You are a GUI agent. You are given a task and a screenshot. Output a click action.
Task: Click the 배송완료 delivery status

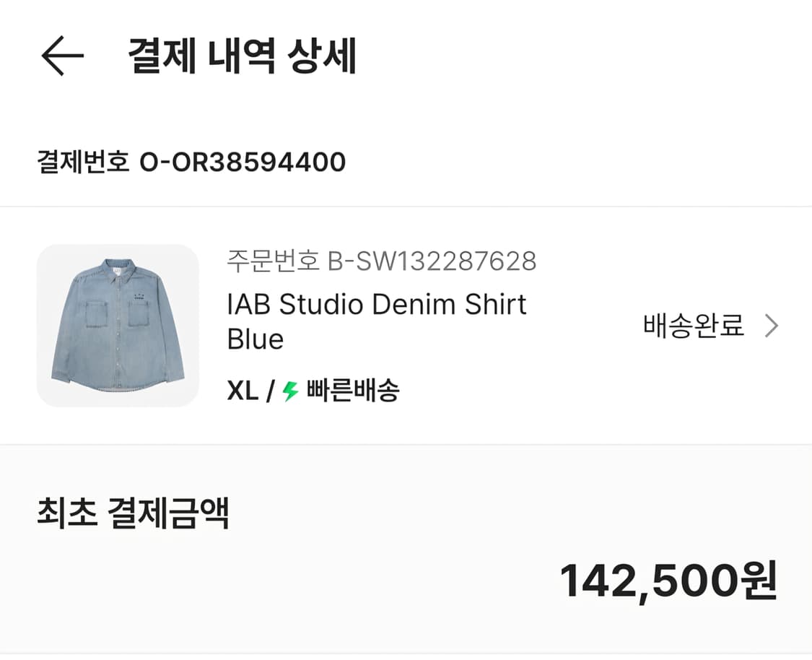point(693,326)
